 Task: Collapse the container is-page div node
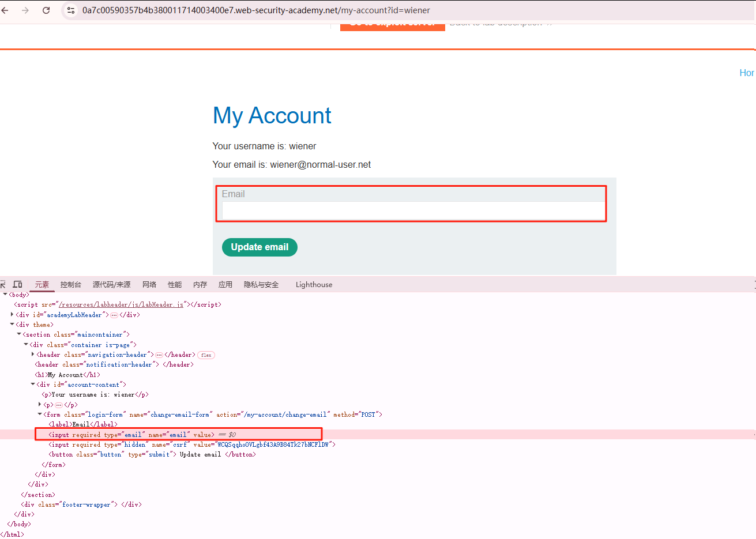point(26,345)
